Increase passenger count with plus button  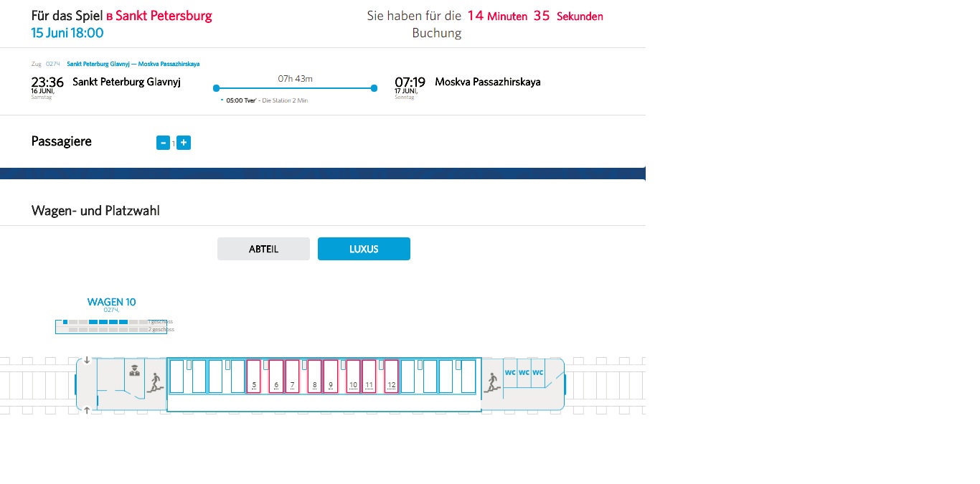coord(184,143)
